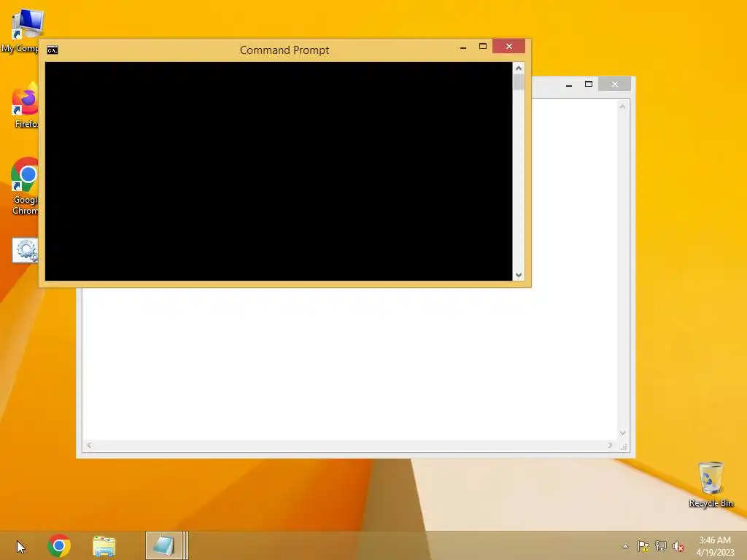Click in the white Notepad text area
747x560 pixels.
pos(350,365)
